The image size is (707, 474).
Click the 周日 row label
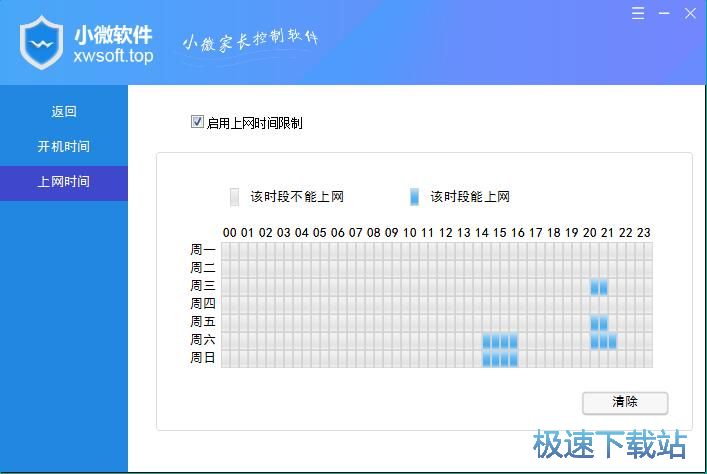[x=202, y=358]
